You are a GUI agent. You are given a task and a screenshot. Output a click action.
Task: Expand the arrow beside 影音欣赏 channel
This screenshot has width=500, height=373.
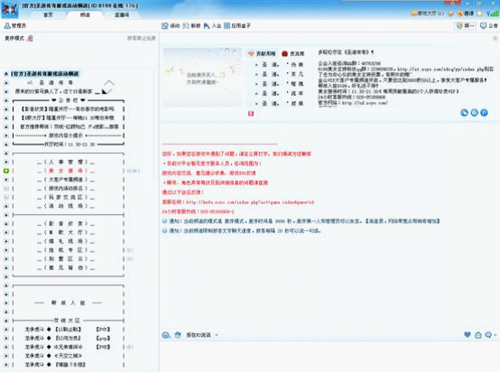[x=6, y=224]
